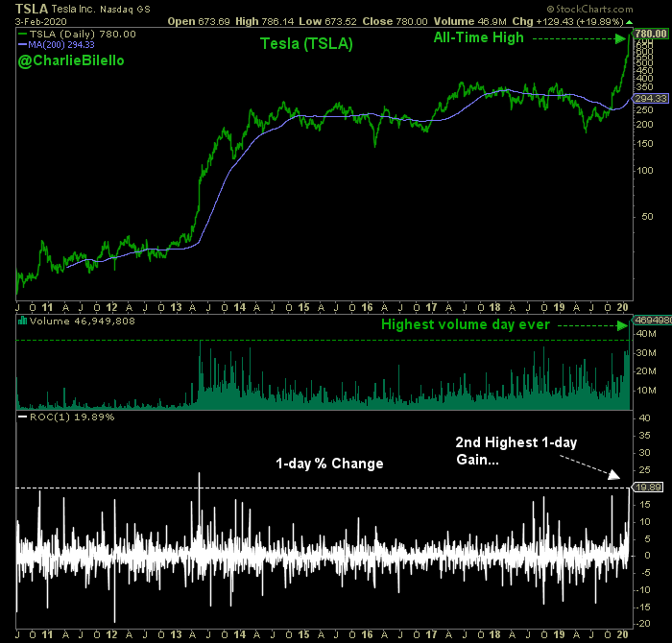
Task: Click the Close value 780.00 in header
Action: (x=411, y=21)
